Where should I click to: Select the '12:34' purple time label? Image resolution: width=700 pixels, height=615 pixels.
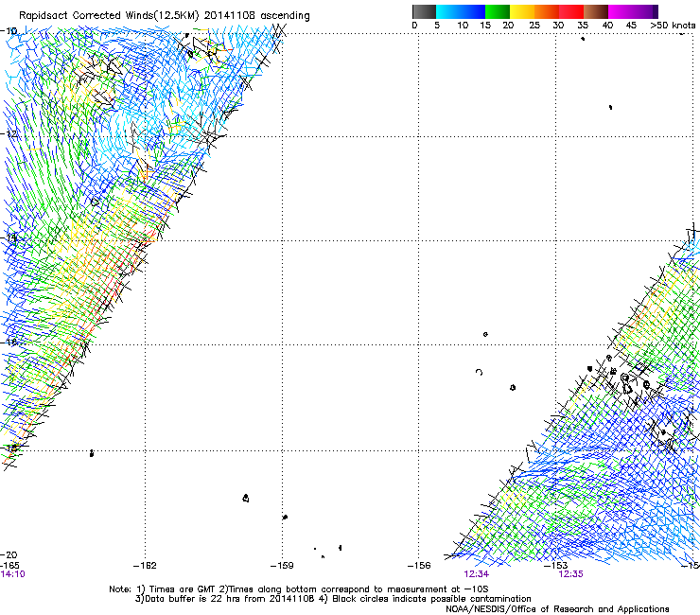pos(477,574)
